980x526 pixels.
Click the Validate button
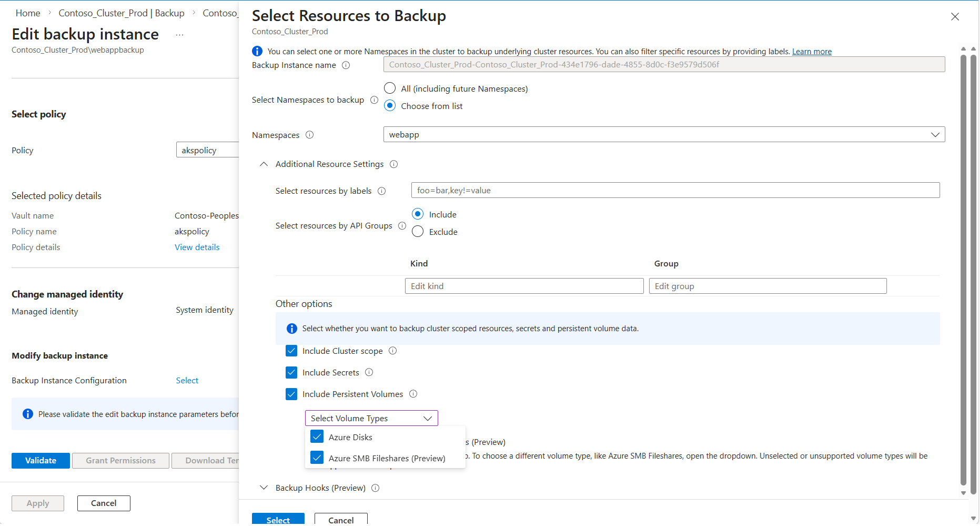pyautogui.click(x=41, y=461)
